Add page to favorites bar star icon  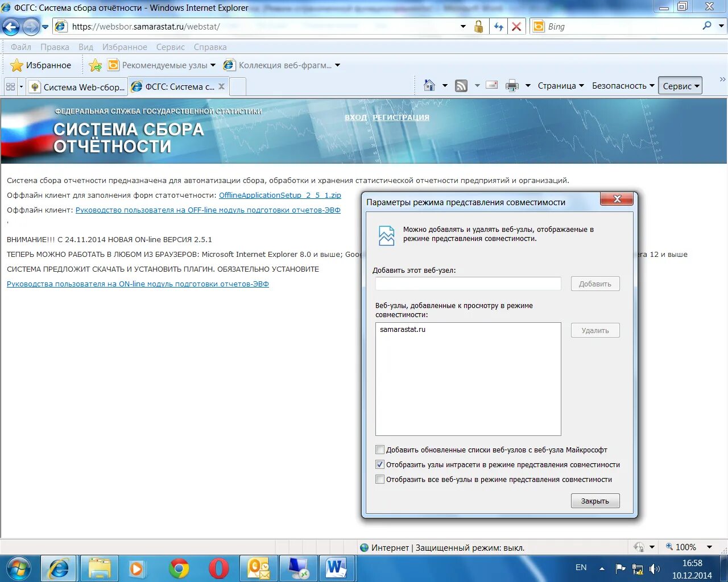(x=96, y=65)
